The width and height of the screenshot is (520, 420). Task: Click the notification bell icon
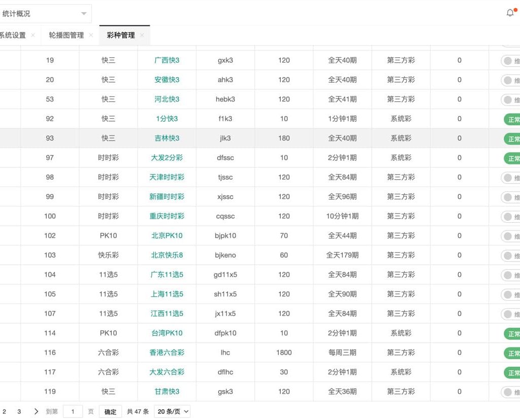click(x=510, y=13)
